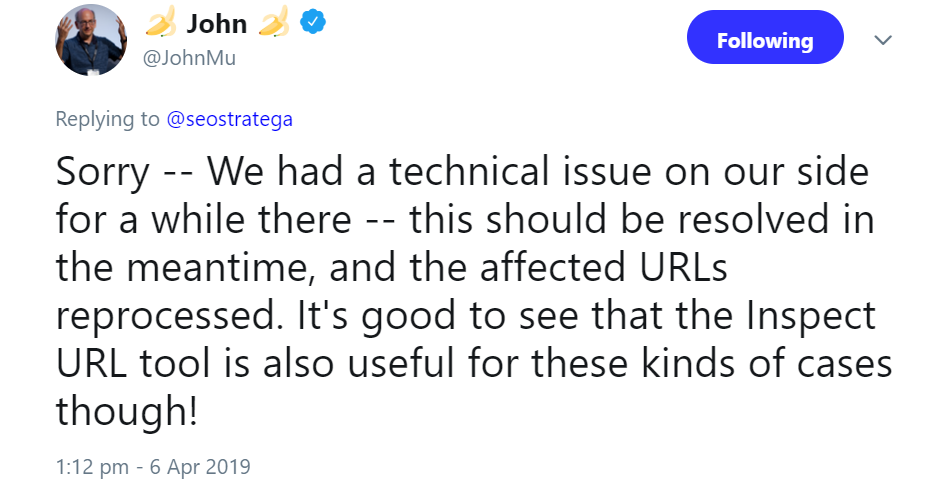Click the final word "though!" in the tweet
The width and height of the screenshot is (939, 495).
coord(125,412)
